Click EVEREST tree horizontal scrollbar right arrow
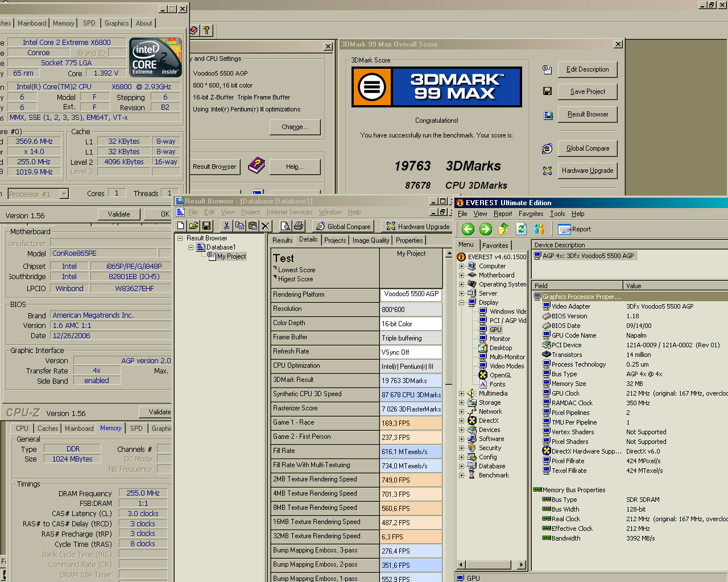Screen dimensions: 728x582 pos(522,564)
